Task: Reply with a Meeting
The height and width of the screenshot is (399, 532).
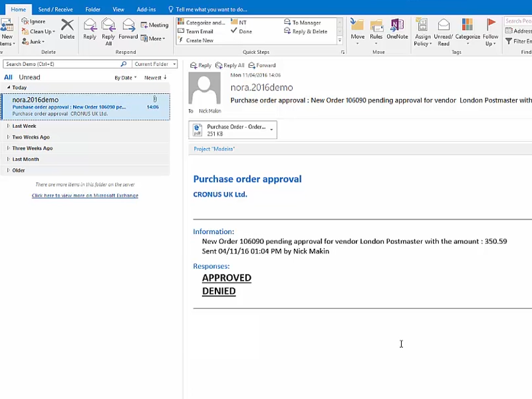Action: pyautogui.click(x=154, y=25)
